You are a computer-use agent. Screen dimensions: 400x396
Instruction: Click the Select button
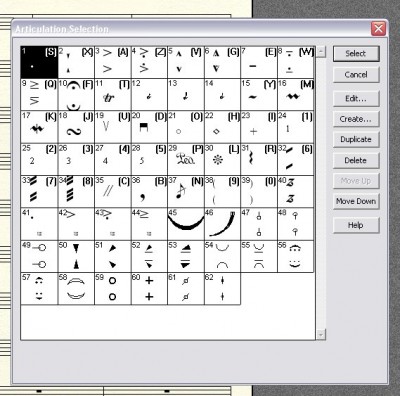(x=356, y=54)
